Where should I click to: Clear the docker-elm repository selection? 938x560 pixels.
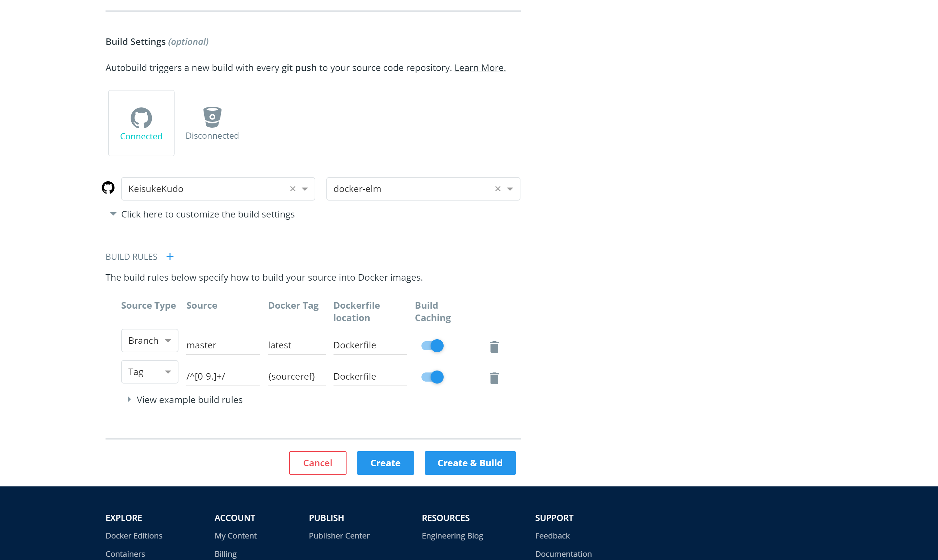click(498, 189)
